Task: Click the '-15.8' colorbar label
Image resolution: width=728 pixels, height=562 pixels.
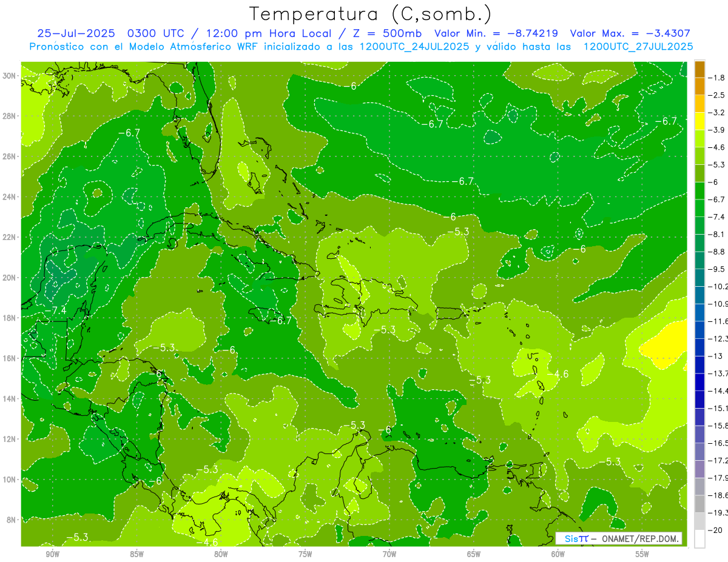Action: [718, 426]
